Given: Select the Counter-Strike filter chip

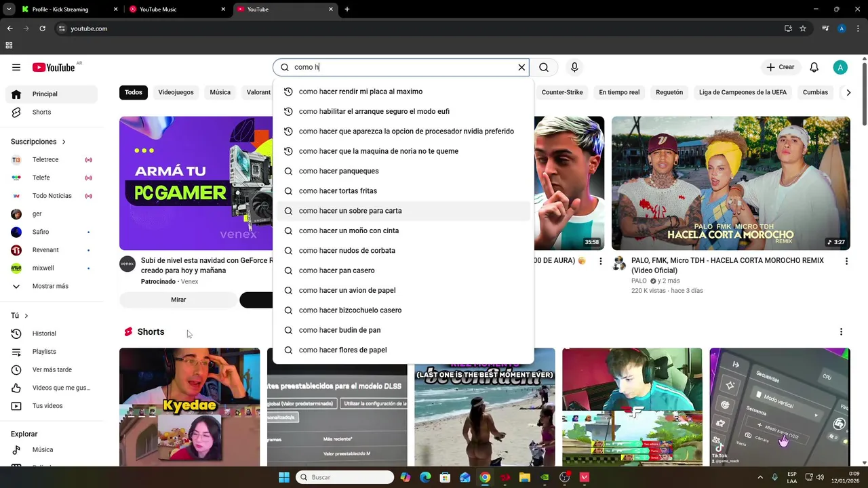Looking at the screenshot, I should click(562, 92).
